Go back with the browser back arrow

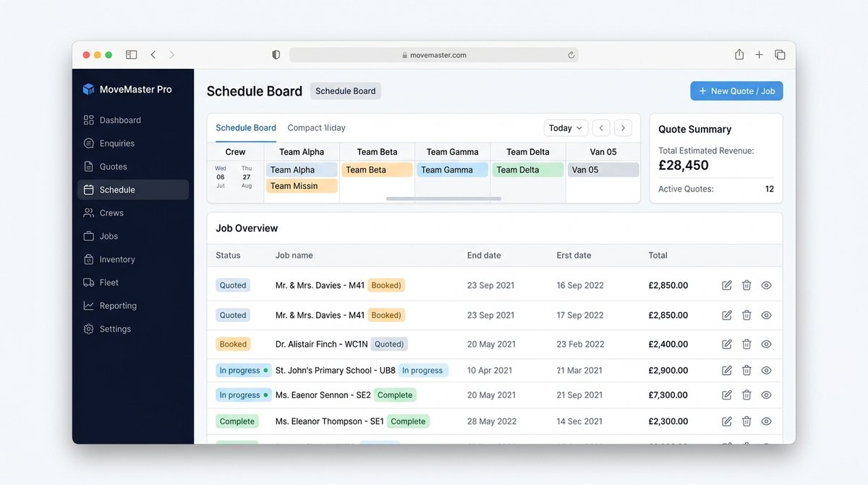(153, 54)
